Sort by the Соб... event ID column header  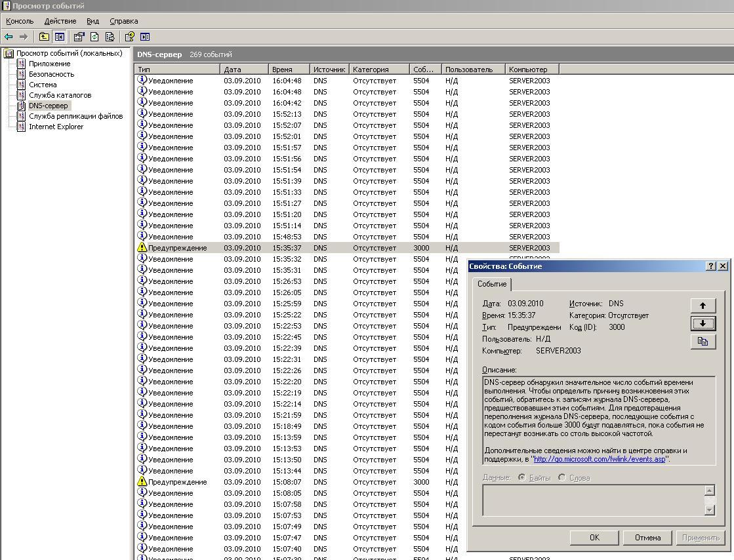426,70
